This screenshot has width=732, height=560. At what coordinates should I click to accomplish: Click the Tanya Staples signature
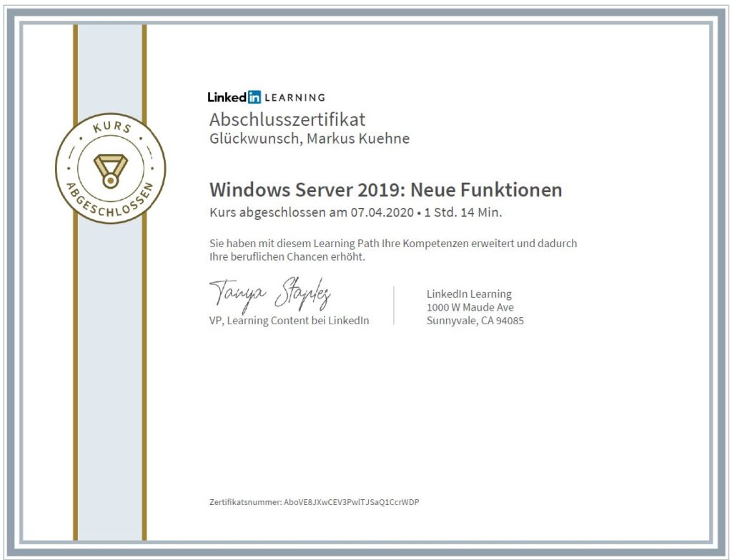pos(270,294)
